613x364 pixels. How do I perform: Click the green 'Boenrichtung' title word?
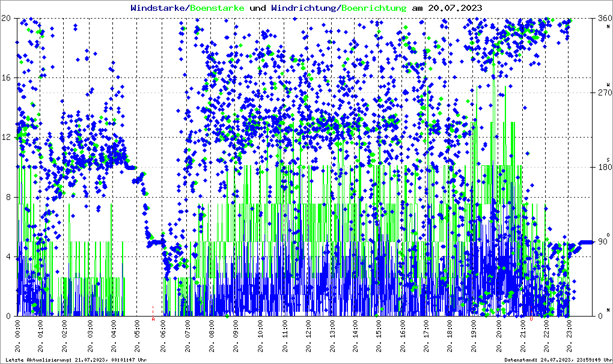tap(374, 8)
